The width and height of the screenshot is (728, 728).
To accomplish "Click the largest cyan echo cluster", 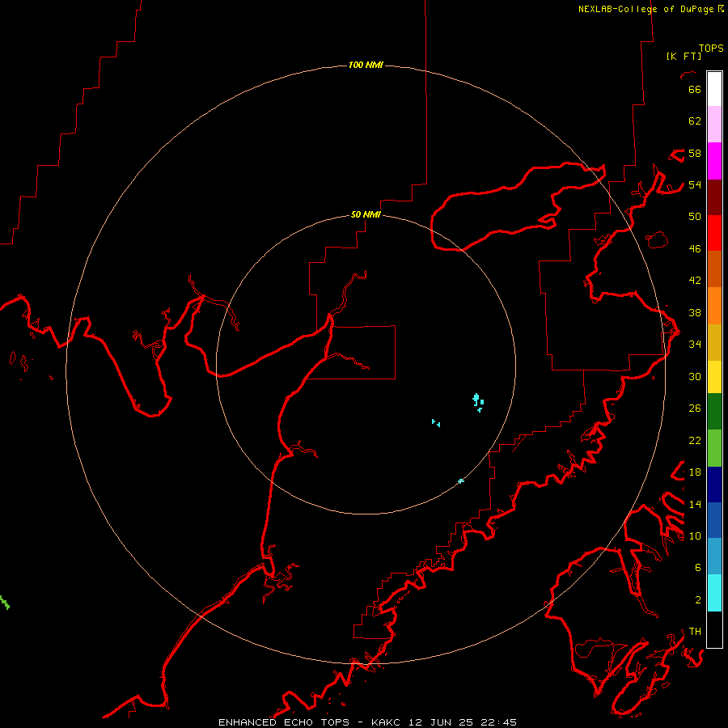I will coord(478,401).
